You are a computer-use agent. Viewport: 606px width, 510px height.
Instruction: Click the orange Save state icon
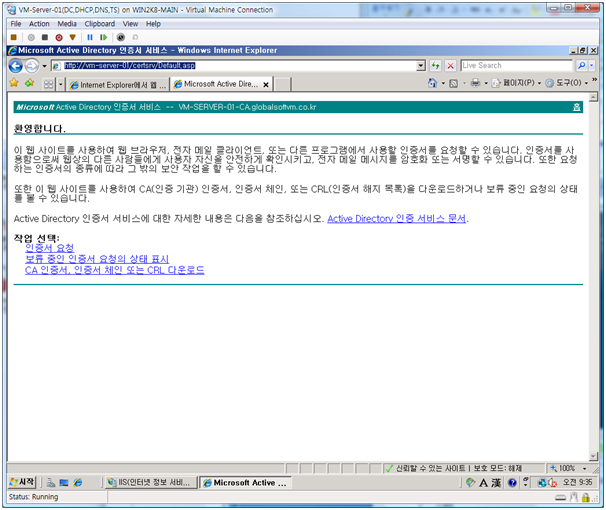[x=73, y=37]
